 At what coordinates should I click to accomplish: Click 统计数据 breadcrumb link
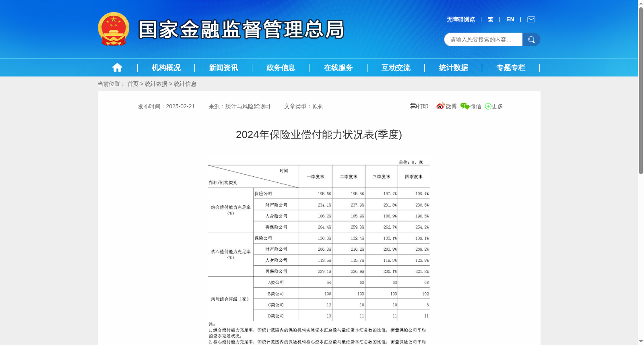pos(156,84)
